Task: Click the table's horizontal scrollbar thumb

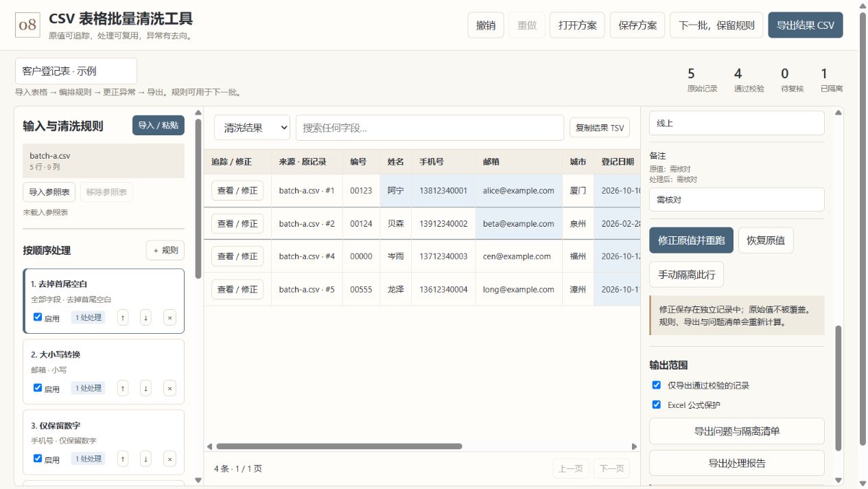Action: pos(339,446)
